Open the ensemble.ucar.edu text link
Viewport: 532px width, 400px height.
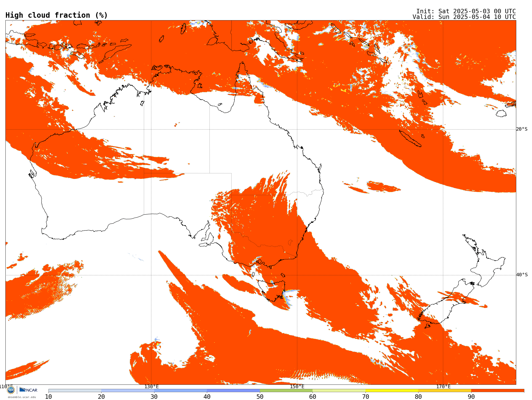[x=22, y=397]
